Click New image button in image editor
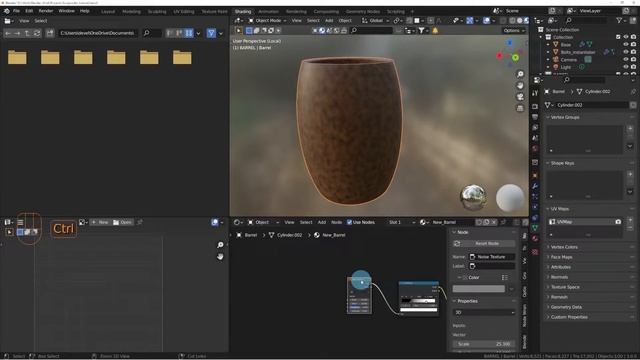Screen dimensions: 640x360 100,222
